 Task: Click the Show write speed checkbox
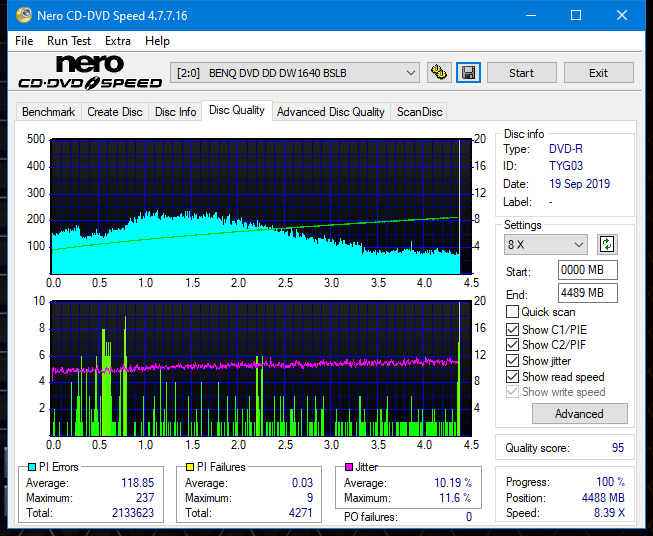tap(512, 392)
